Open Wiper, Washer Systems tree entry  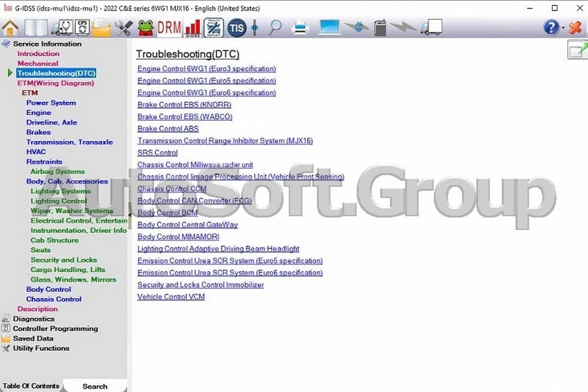pos(72,211)
